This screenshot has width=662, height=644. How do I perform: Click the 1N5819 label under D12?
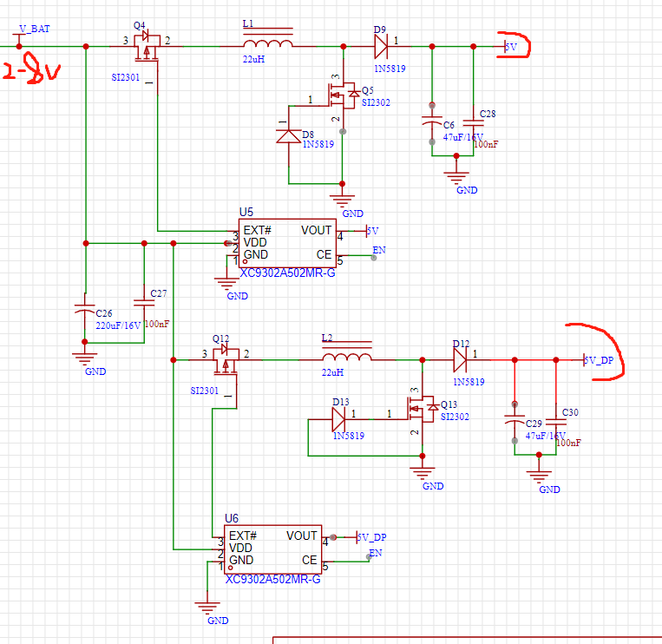469,382
